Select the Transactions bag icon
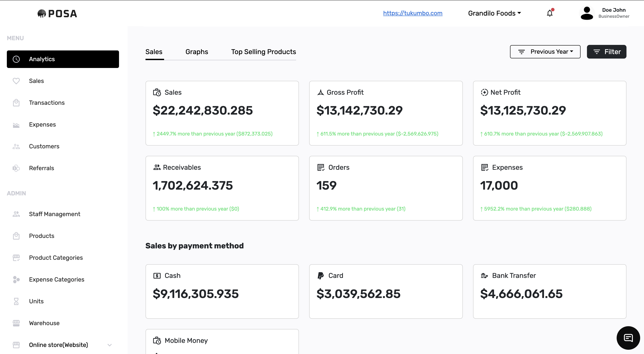 tap(16, 103)
